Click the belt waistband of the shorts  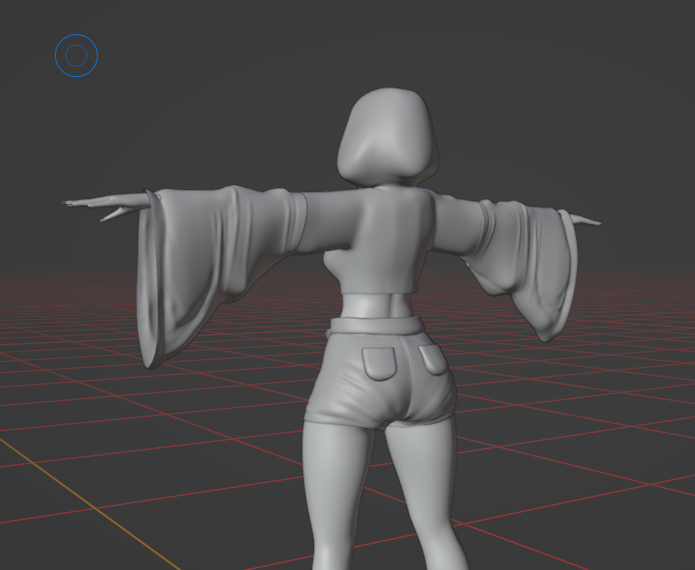[x=376, y=325]
